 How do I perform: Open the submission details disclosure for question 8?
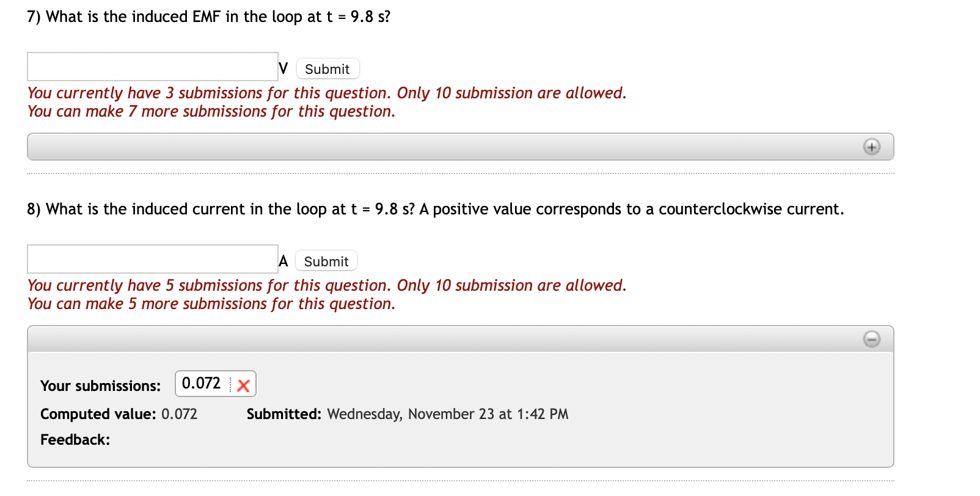[x=871, y=338]
